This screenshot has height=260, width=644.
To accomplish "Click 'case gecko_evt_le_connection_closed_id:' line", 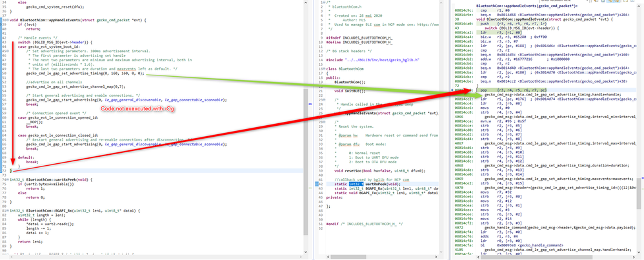I will point(57,135).
